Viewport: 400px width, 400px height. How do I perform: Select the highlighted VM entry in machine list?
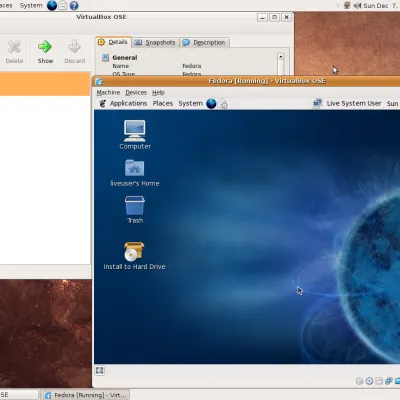45,84
